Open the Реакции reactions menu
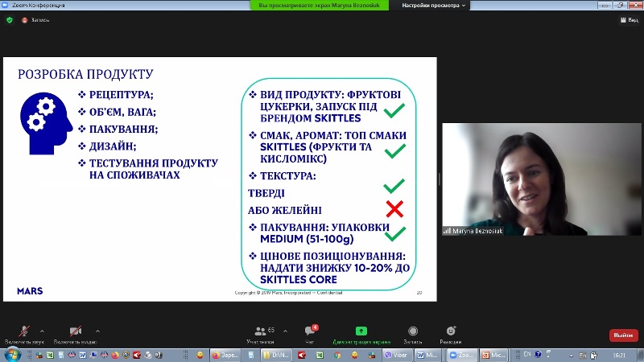The image size is (644, 362). (451, 335)
